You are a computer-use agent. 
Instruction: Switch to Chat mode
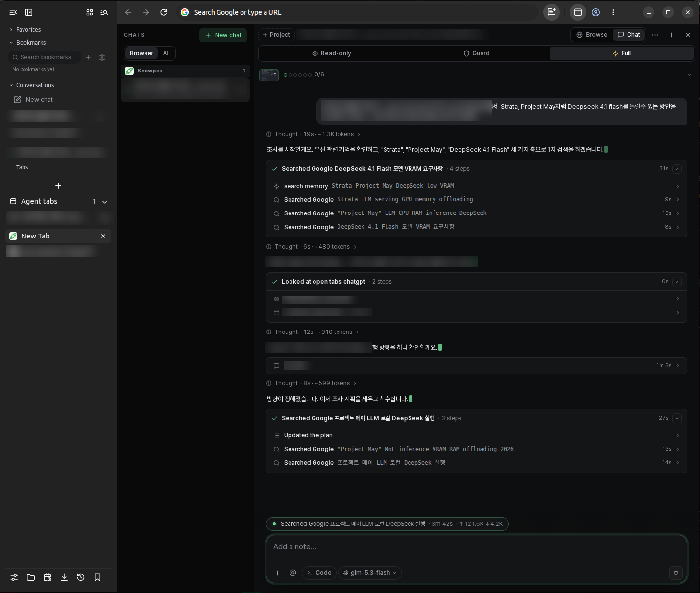[629, 35]
